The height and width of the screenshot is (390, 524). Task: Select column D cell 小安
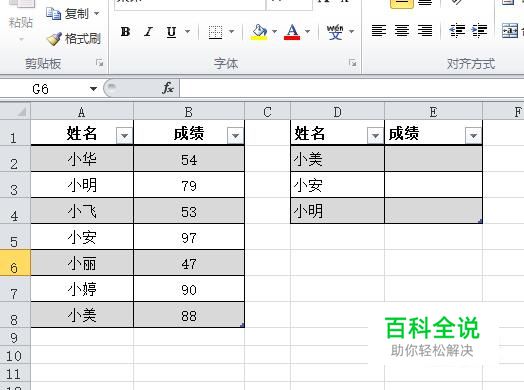[338, 185]
